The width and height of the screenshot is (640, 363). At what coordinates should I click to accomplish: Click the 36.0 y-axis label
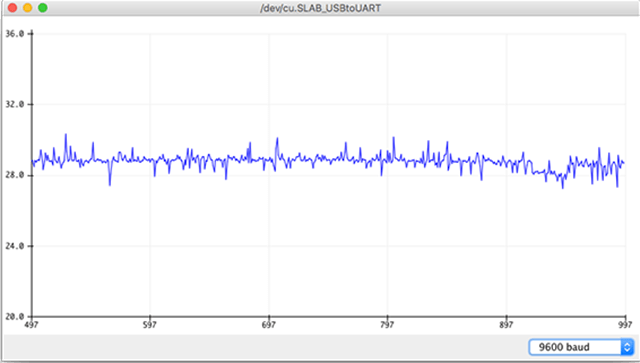tap(15, 34)
